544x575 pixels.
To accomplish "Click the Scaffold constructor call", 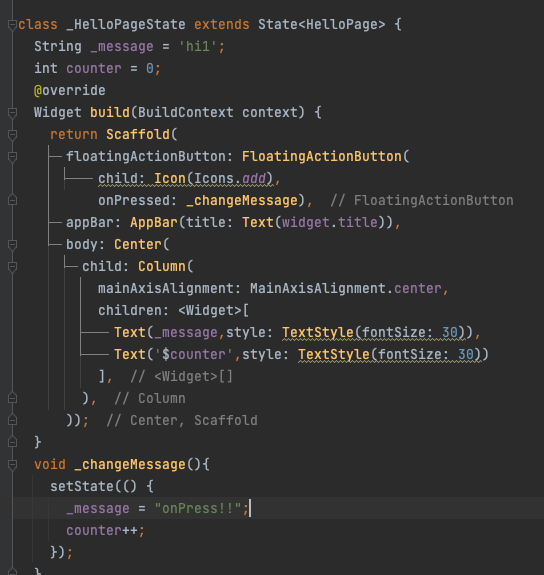I will pos(138,135).
